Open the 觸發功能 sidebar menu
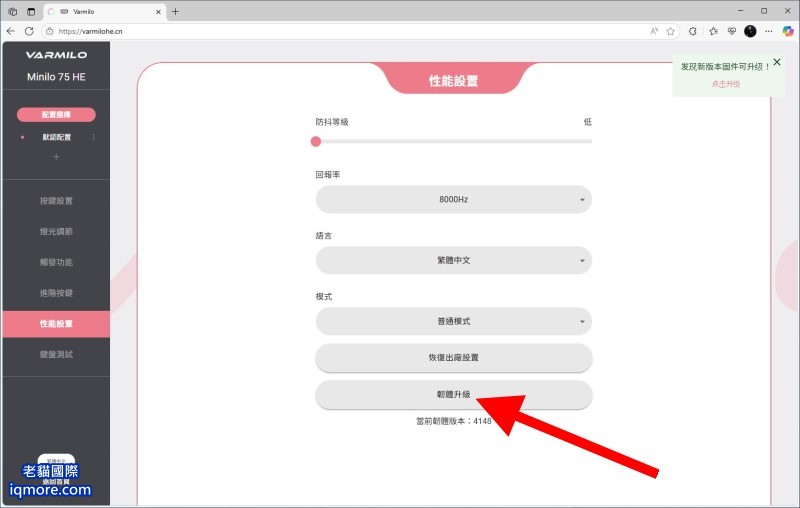 click(x=56, y=262)
